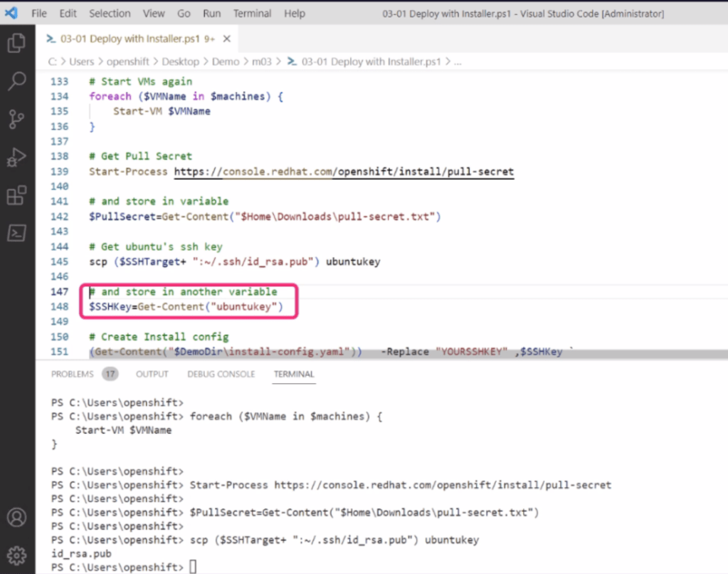Open the Terminal menu

(x=252, y=14)
